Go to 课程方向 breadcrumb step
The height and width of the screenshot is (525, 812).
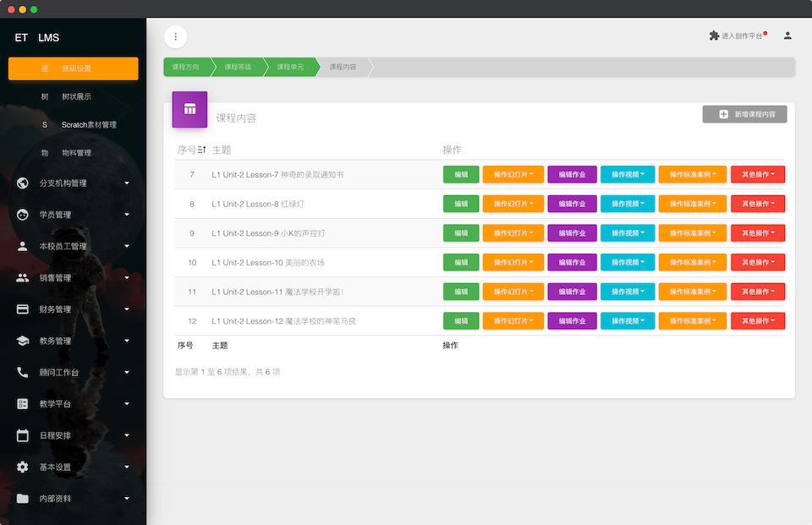[x=186, y=67]
